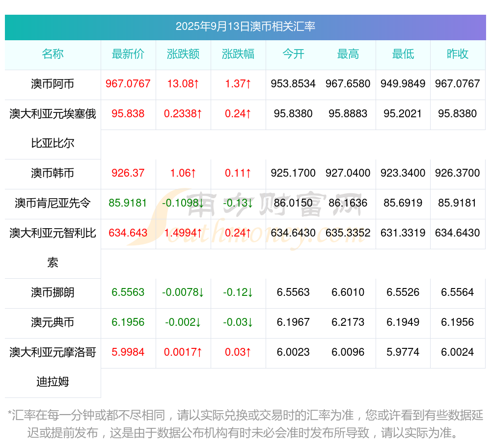Click change amount -0.1098↓
Image resolution: width=491 pixels, height=448 pixels.
tap(183, 203)
